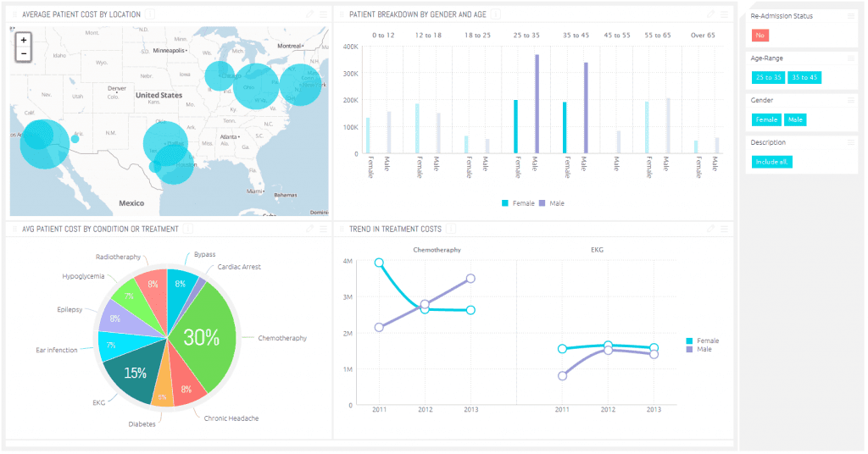
Task: Open the Average Patient Cost widget menu
Action: pos(323,14)
